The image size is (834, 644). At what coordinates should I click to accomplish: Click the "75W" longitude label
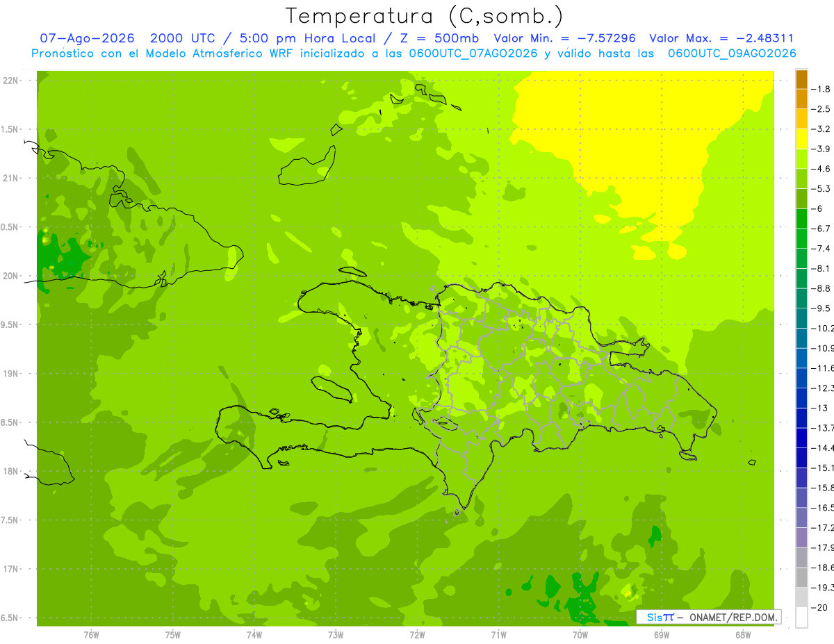(173, 634)
